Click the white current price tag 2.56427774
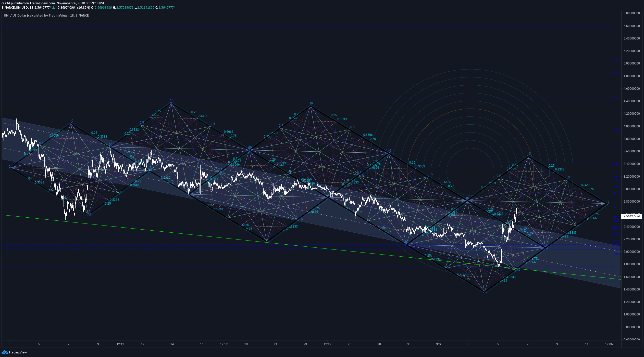 coord(632,216)
